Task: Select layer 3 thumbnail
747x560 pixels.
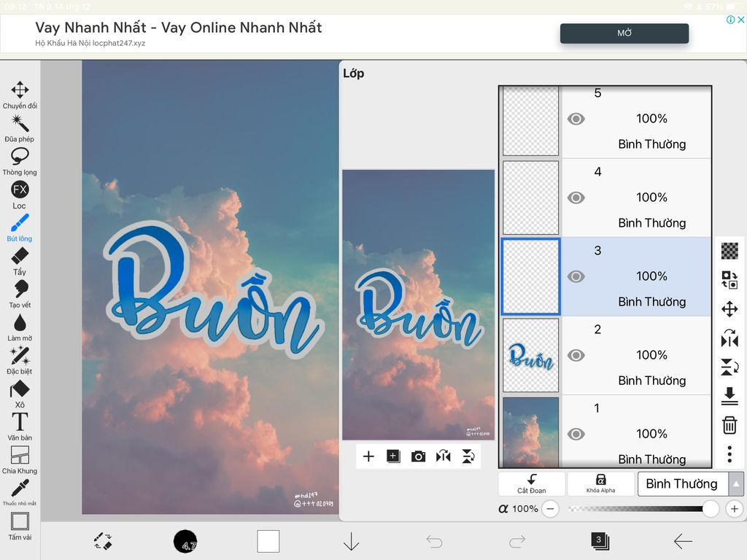Action: coord(530,276)
